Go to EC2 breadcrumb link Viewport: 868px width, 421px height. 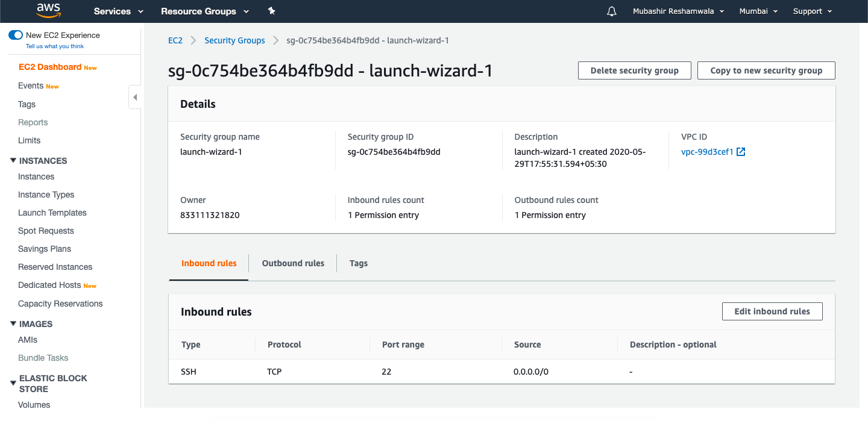[x=175, y=40]
